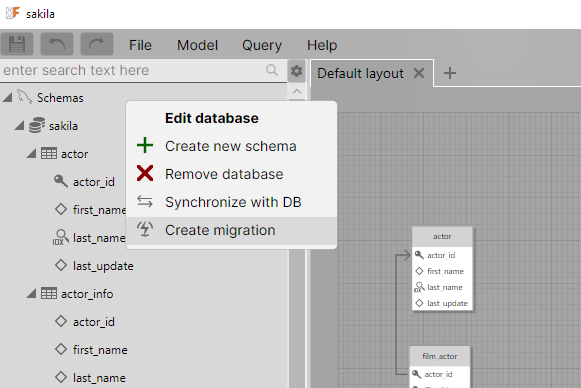The height and width of the screenshot is (388, 581).
Task: Select actor table in the tree
Action: pyautogui.click(x=74, y=154)
